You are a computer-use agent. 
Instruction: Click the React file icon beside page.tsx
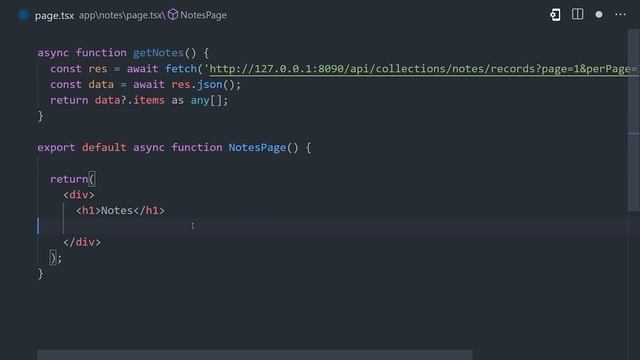(x=23, y=15)
